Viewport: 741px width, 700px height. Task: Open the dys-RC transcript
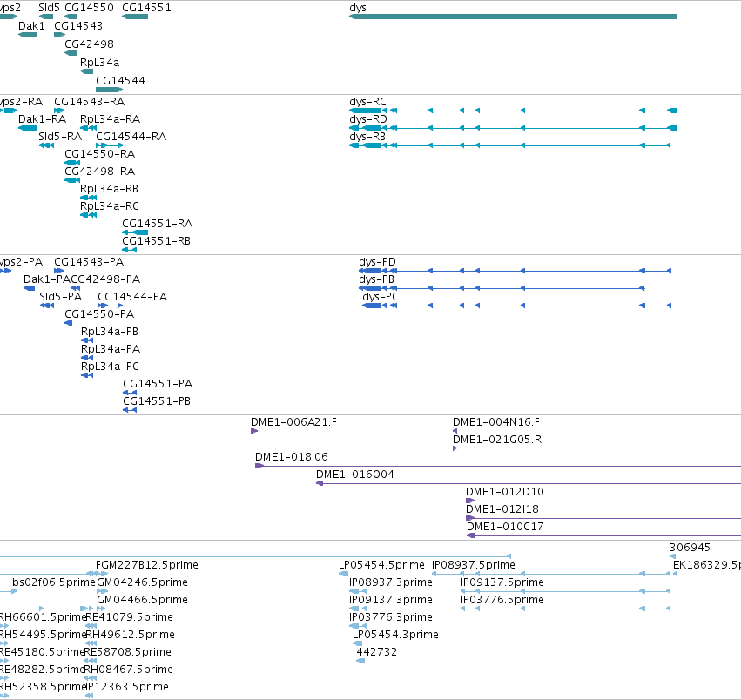pyautogui.click(x=513, y=111)
